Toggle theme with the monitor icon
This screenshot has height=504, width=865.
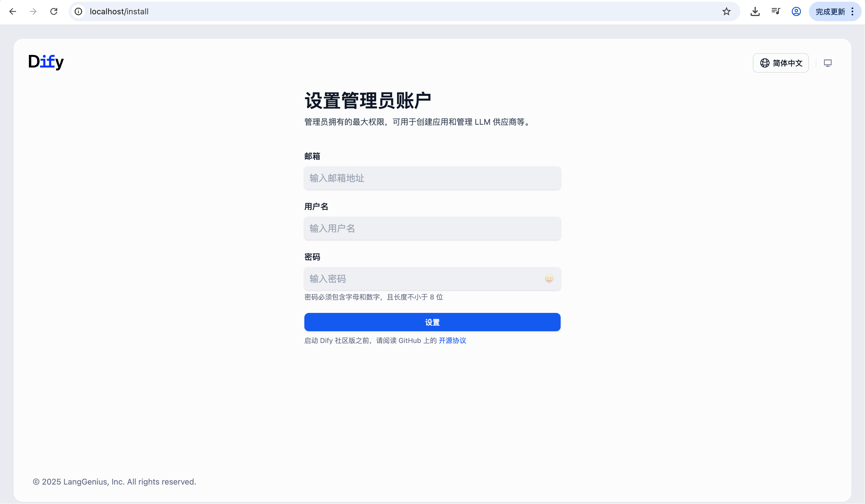click(828, 63)
